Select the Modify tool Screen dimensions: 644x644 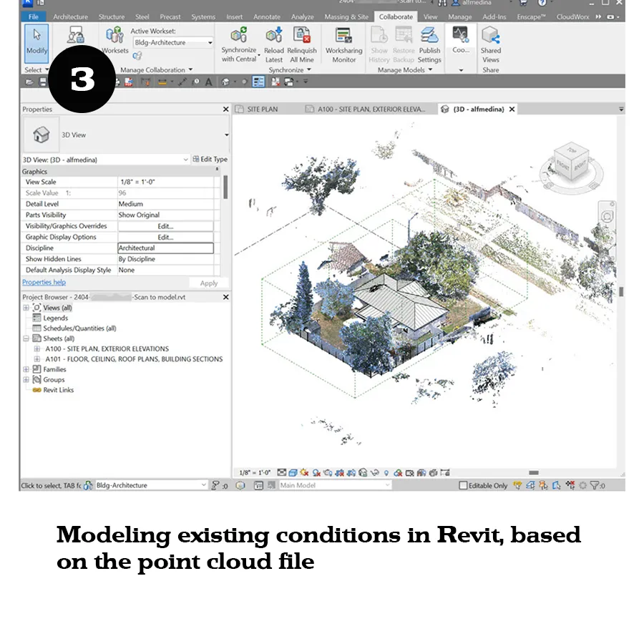click(x=36, y=43)
